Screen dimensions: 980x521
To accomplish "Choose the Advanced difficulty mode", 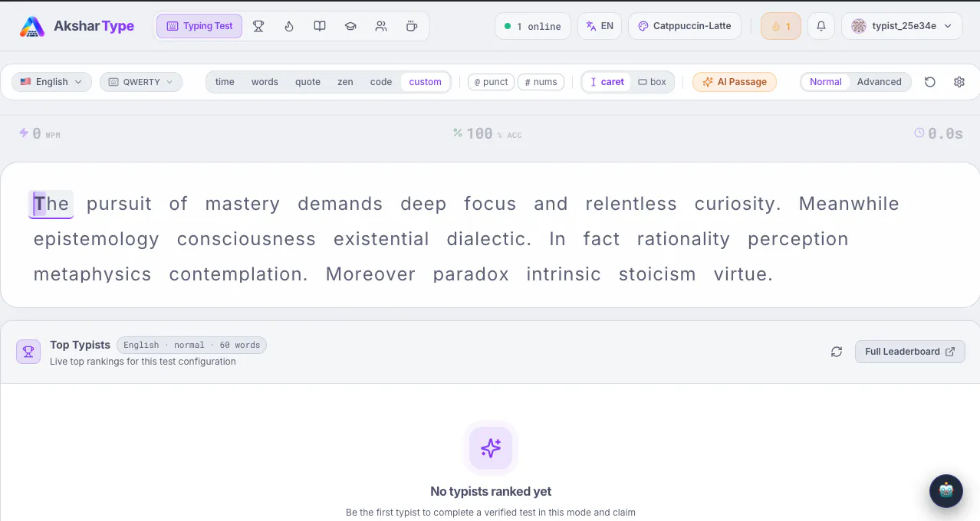I will click(879, 82).
